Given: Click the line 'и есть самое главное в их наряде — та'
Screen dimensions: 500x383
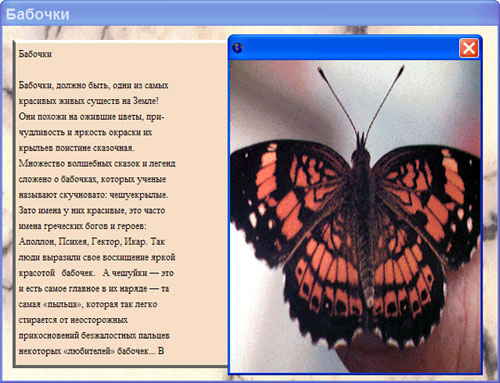Looking at the screenshot, I should (x=94, y=289).
